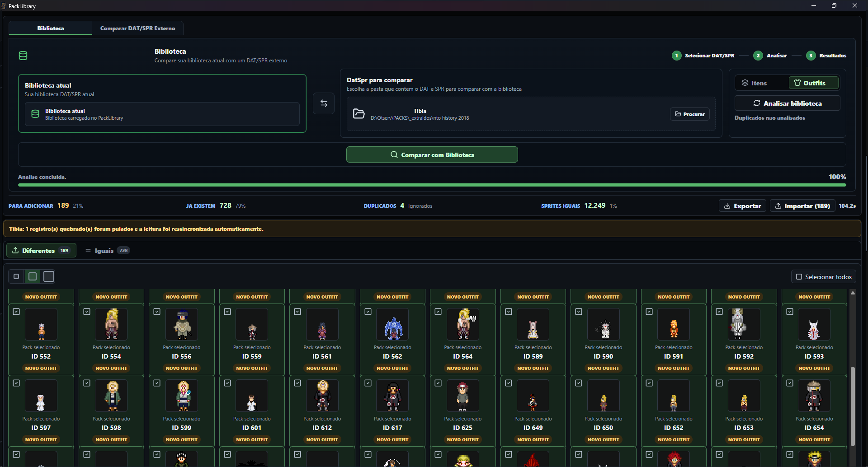Click 'Duplicados nao analisados' text

(770, 118)
